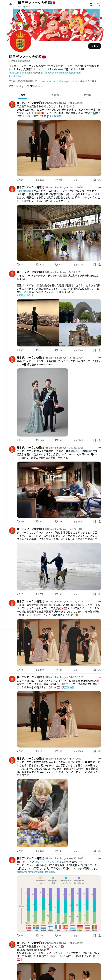This screenshot has height=980, width=110.
Task: Open search via the magnifier icon
Action: tap(98, 5)
